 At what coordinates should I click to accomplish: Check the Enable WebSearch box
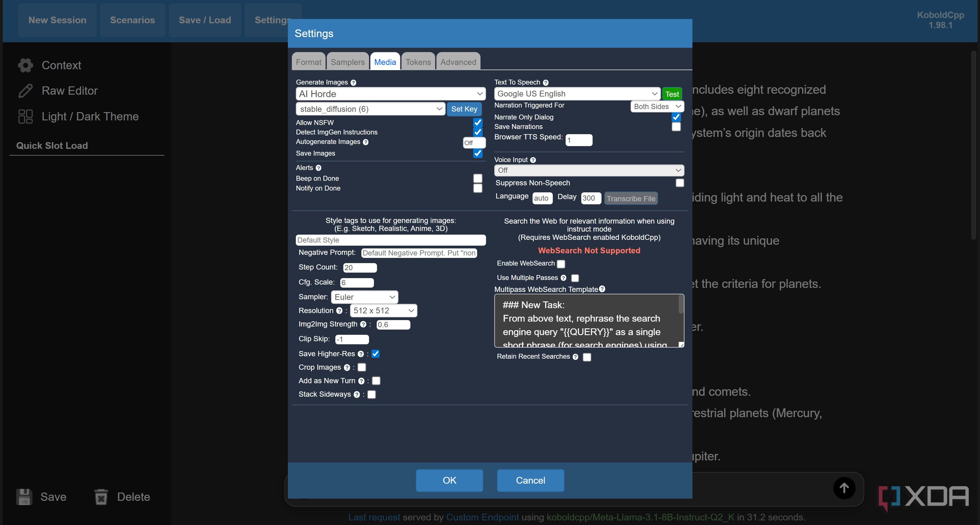561,264
